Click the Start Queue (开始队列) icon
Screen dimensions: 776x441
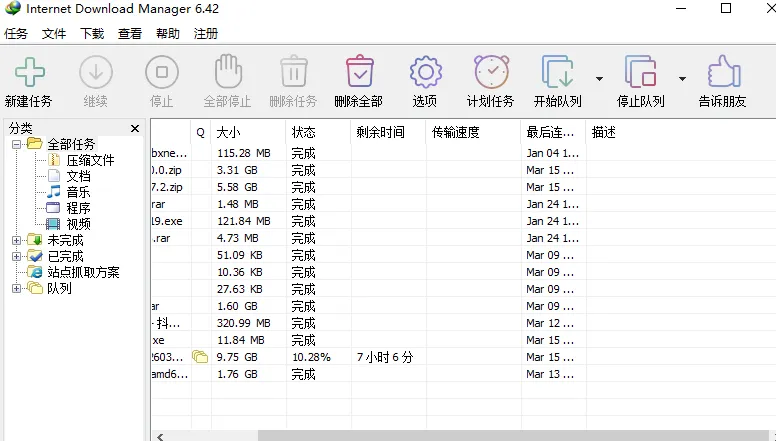(558, 72)
